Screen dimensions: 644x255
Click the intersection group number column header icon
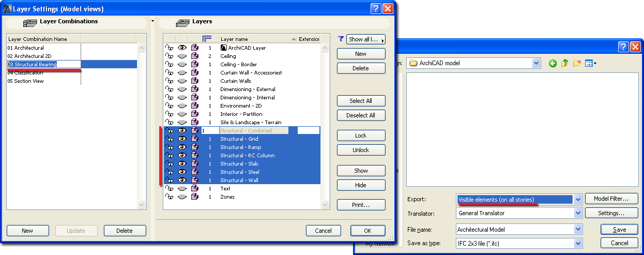click(207, 39)
